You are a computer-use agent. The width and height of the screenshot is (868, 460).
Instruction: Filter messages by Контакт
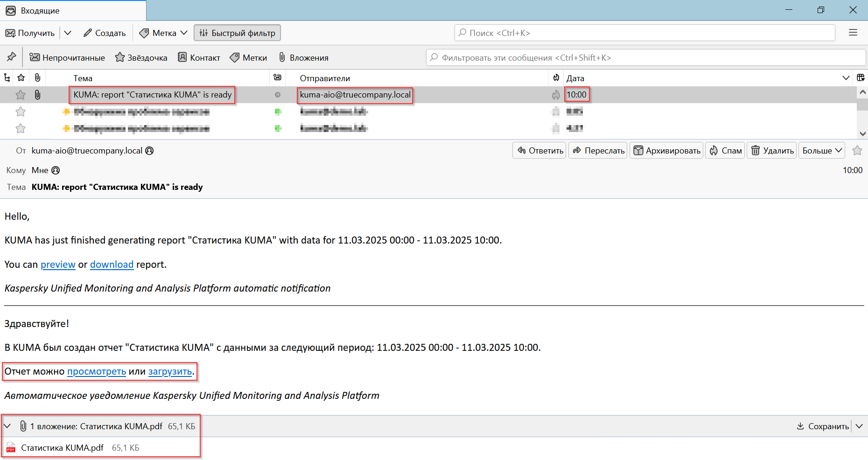199,57
